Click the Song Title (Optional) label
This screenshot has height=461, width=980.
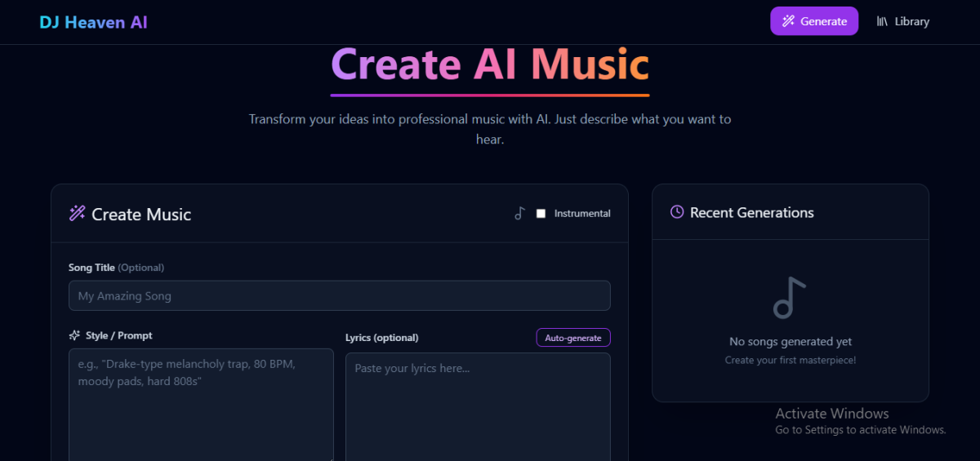pos(116,268)
